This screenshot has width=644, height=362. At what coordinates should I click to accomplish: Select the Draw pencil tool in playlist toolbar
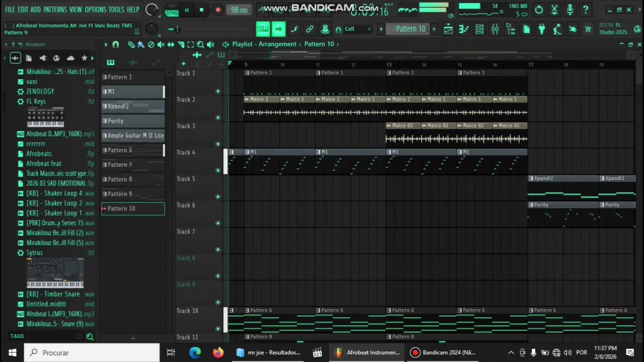pos(131,44)
